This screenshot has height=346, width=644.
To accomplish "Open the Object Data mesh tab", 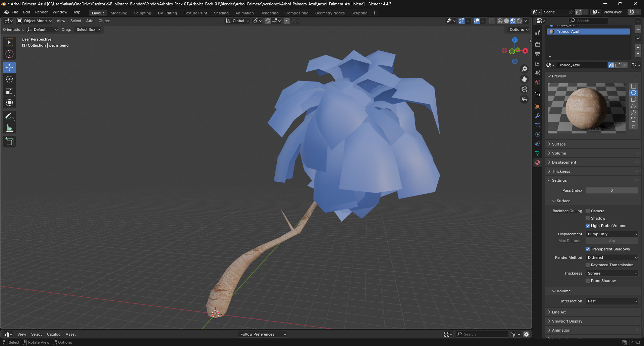I will tap(538, 153).
